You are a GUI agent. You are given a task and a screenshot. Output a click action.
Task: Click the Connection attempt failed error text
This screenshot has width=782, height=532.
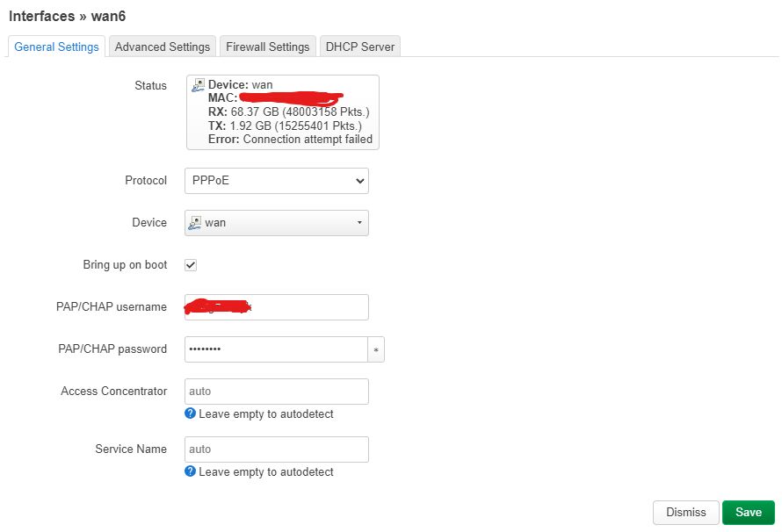pos(308,139)
